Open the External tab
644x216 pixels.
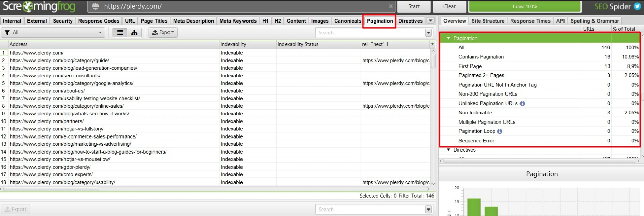(37, 21)
